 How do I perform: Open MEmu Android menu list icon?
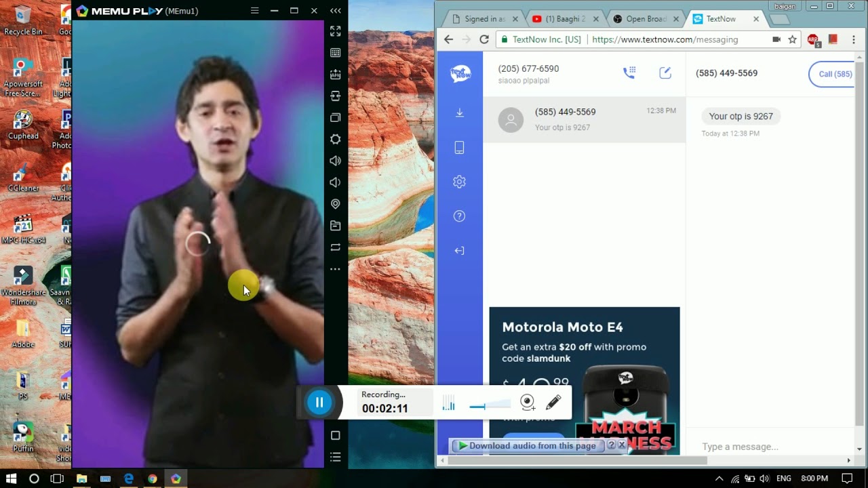[335, 457]
